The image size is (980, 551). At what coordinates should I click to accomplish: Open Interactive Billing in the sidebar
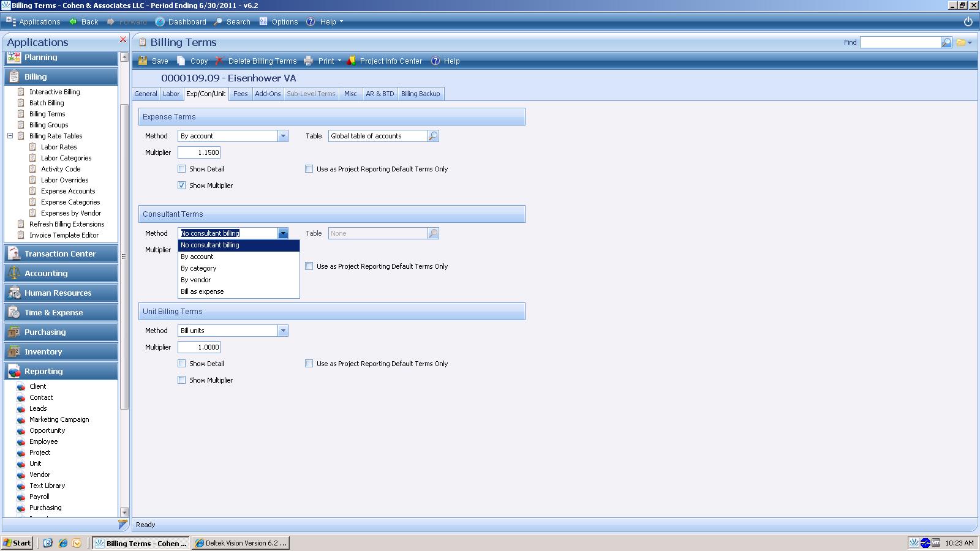(55, 92)
